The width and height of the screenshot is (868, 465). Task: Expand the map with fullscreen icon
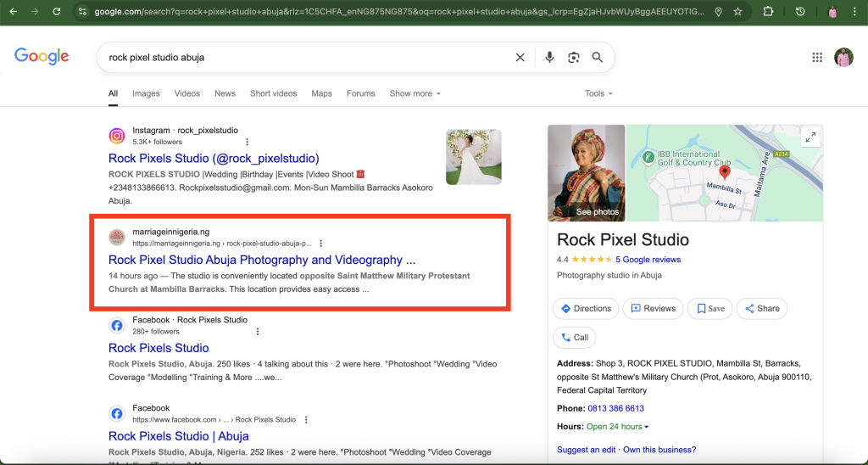click(810, 137)
